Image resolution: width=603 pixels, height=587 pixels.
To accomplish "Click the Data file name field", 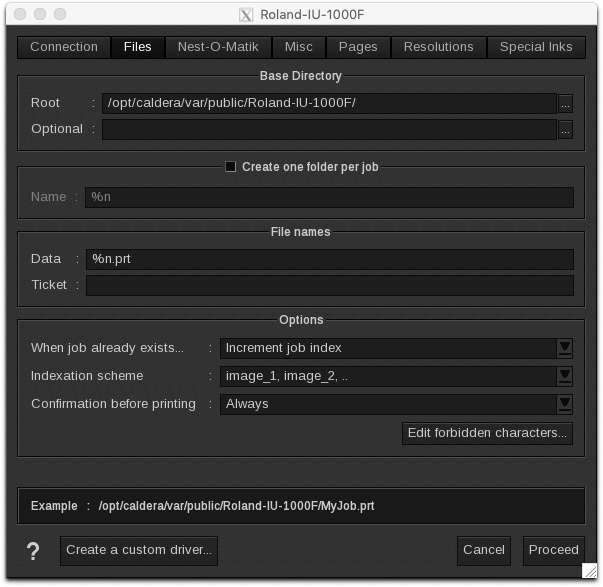I will [x=330, y=259].
